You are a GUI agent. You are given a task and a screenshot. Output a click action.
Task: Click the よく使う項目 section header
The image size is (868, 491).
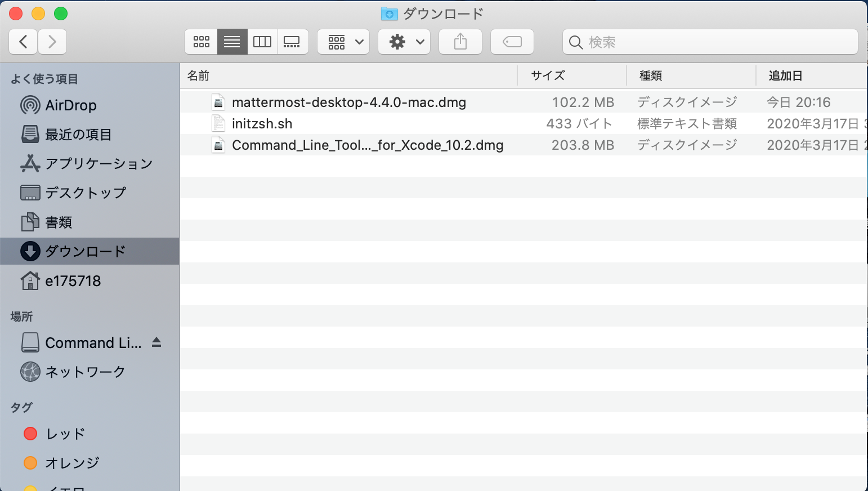click(x=44, y=79)
